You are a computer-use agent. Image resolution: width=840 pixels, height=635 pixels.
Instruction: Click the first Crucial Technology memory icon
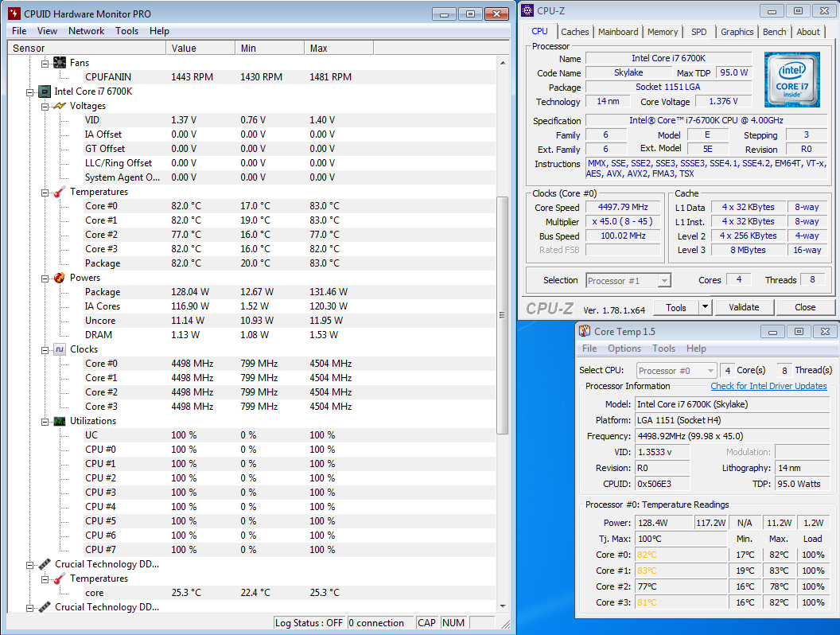tap(45, 564)
